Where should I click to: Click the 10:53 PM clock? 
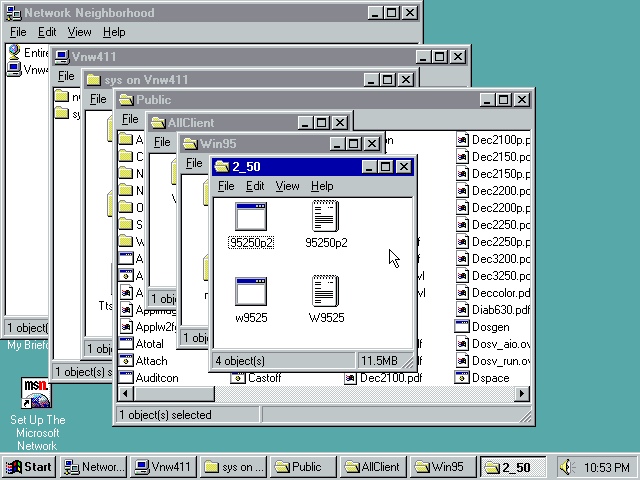[x=607, y=467]
